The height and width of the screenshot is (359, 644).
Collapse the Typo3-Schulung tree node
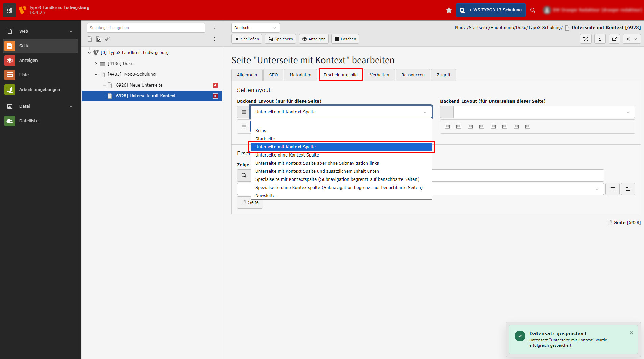pyautogui.click(x=96, y=74)
